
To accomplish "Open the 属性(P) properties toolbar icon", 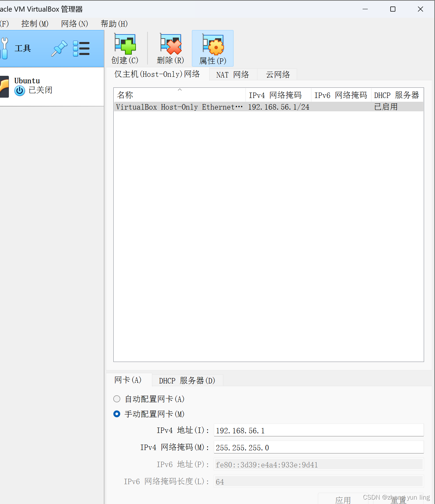I will [212, 48].
